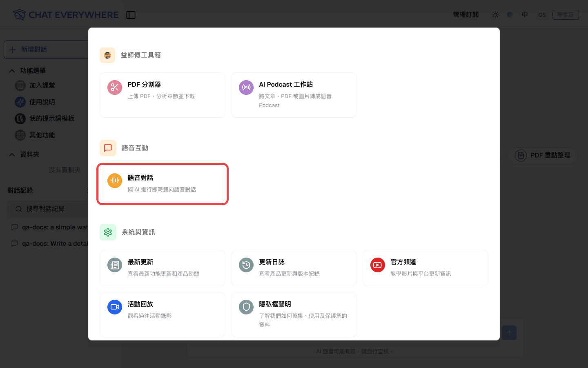Click the shield icon for 隱私權聲明
This screenshot has width=588, height=368.
(246, 307)
